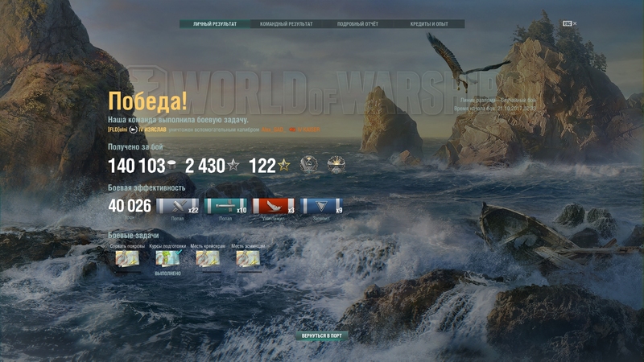Image resolution: width=644 pixels, height=362 pixels.
Task: Click the gold free experience star icon
Action: tap(283, 166)
